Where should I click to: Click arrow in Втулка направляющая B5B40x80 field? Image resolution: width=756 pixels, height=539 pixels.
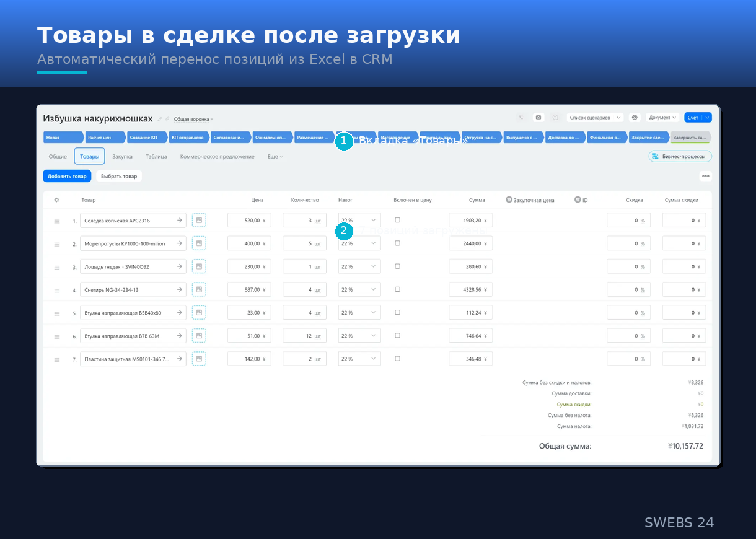[x=179, y=312]
